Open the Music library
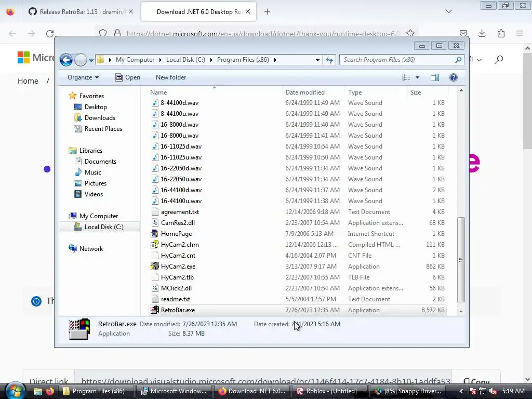The width and height of the screenshot is (532, 399). click(x=93, y=172)
